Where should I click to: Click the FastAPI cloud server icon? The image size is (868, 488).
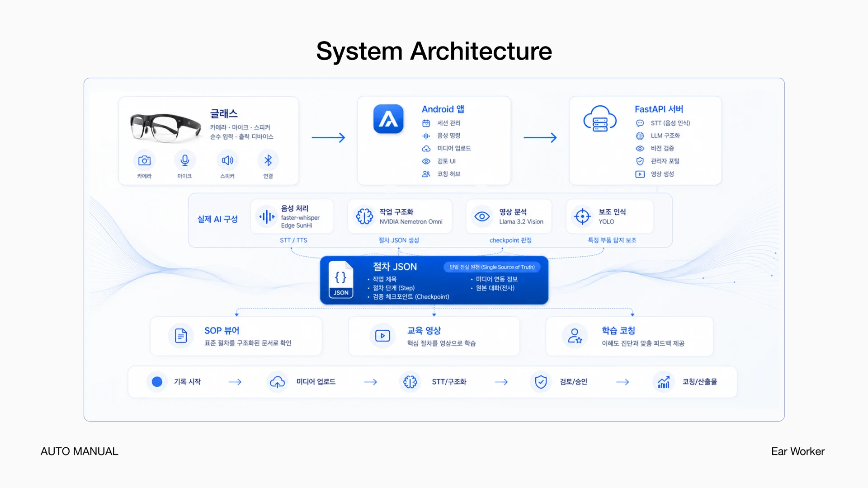pos(600,118)
